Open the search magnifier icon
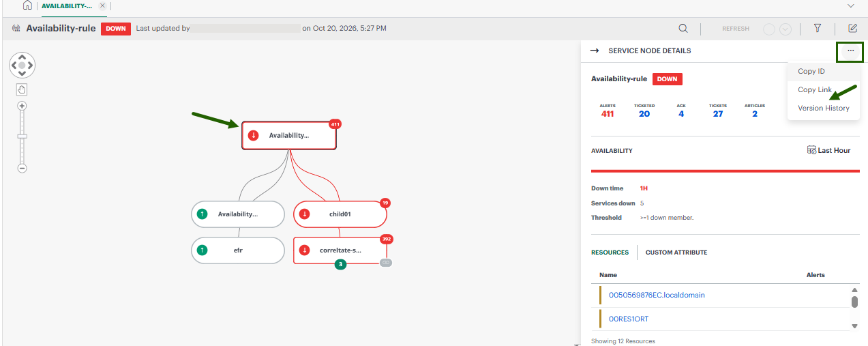This screenshot has width=868, height=346. tap(683, 29)
